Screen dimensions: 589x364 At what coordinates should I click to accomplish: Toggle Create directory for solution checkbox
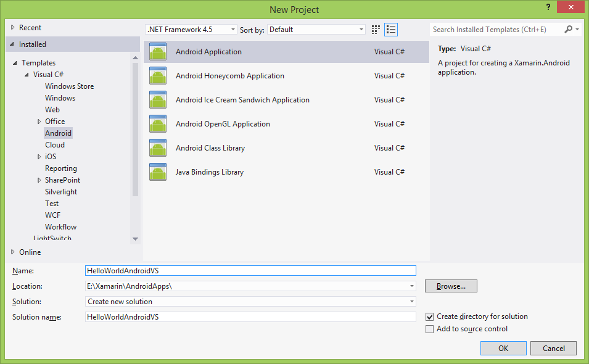(429, 316)
